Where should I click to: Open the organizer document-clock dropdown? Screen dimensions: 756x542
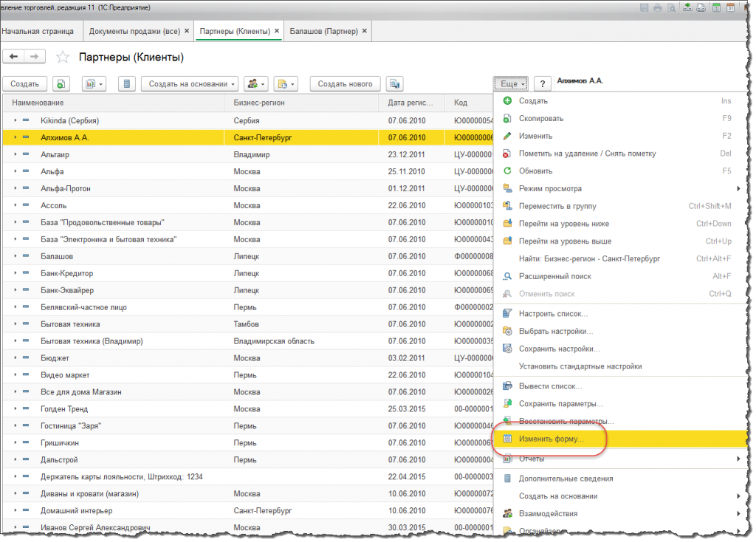[x=286, y=84]
